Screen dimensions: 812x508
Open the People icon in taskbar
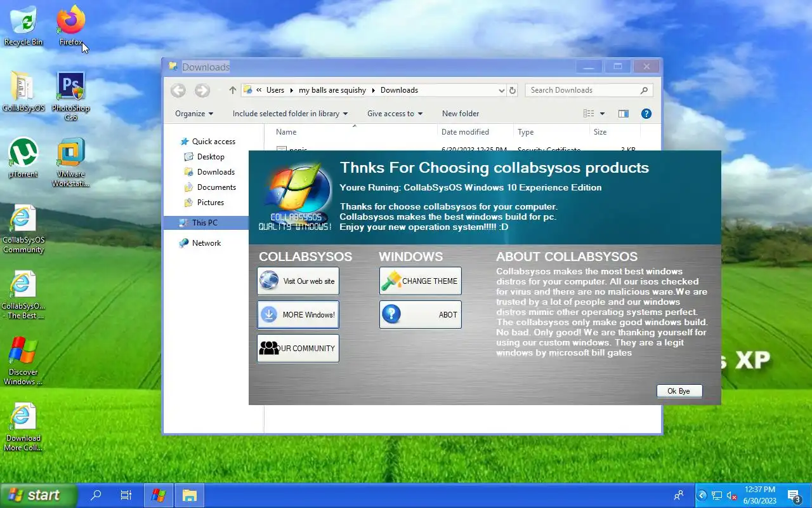679,495
